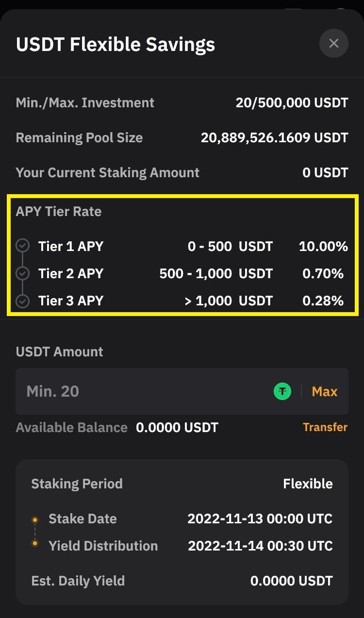364x618 pixels.
Task: Select the Tier 2 APY row label
Action: click(71, 274)
